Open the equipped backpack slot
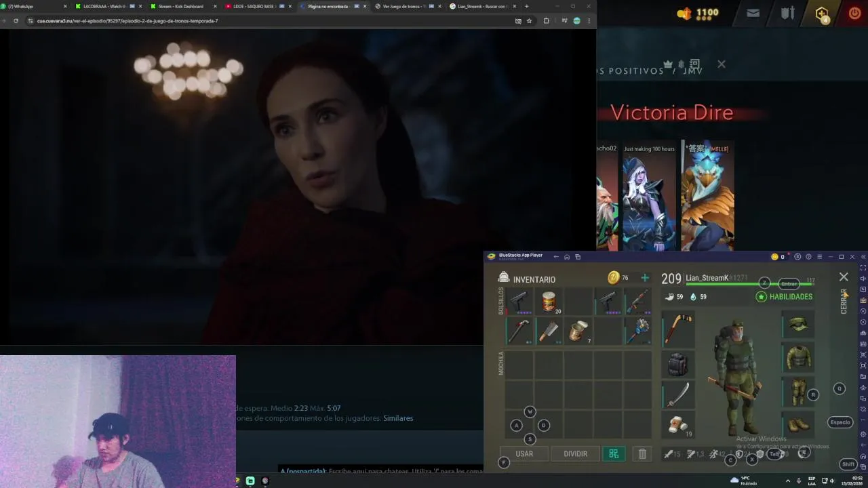This screenshot has height=488, width=868. [678, 364]
